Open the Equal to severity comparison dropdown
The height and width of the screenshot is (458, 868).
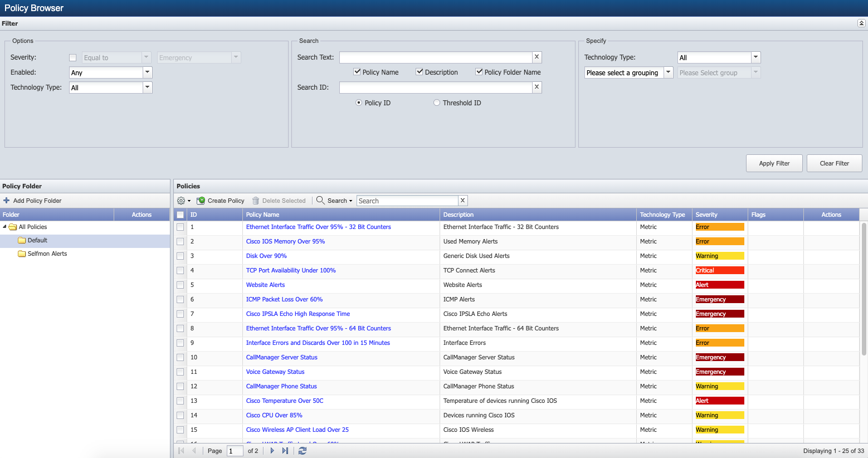(147, 57)
